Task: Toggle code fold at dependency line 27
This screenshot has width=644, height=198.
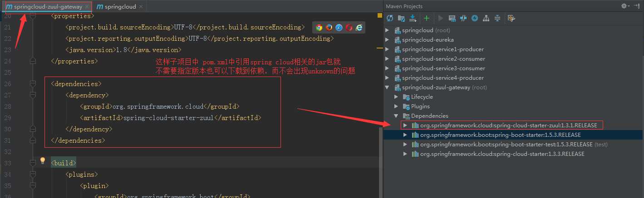Action: pos(33,95)
